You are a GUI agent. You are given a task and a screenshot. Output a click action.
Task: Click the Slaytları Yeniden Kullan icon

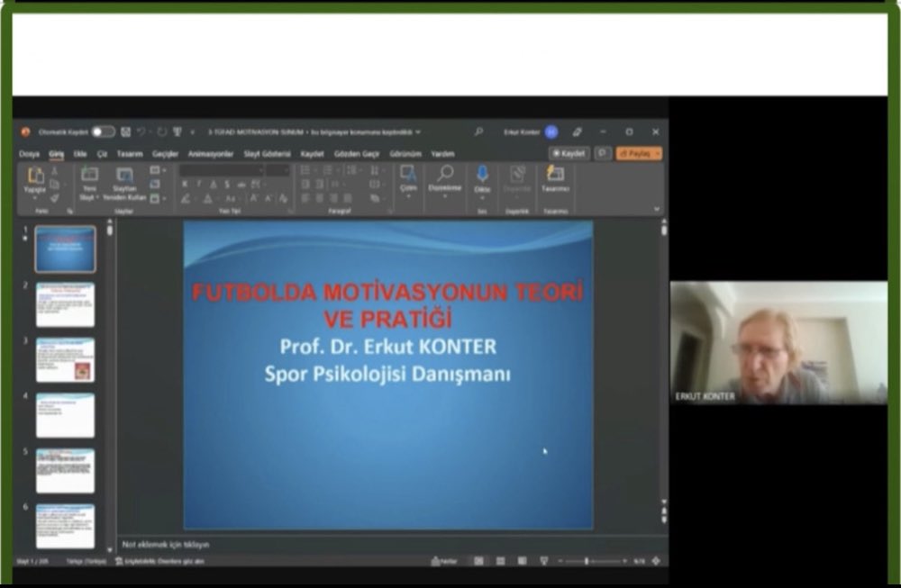124,175
